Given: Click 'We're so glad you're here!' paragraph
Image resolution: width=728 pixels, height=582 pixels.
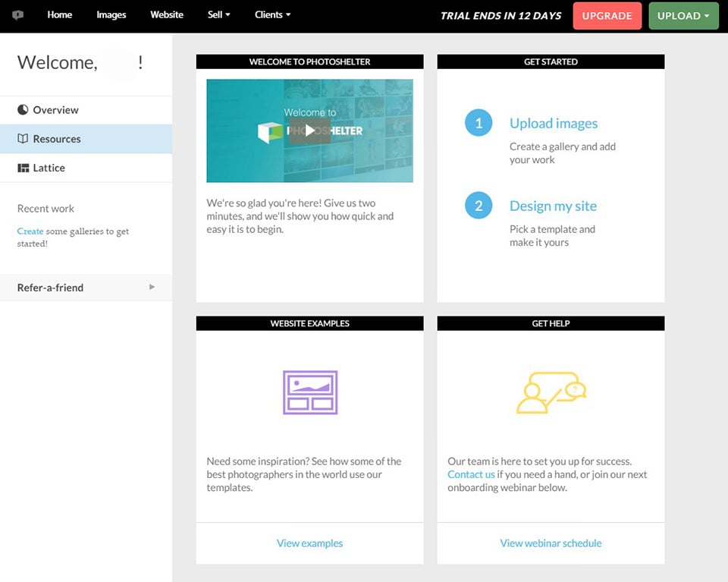Looking at the screenshot, I should pos(300,216).
